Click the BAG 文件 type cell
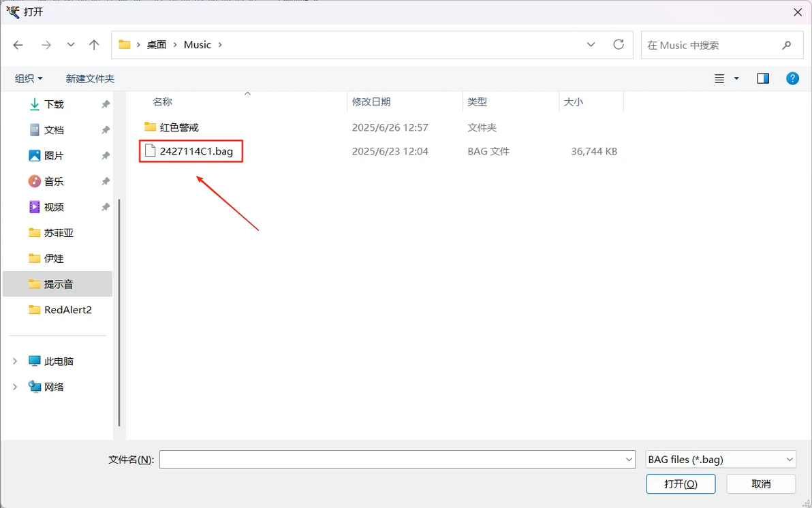Image resolution: width=812 pixels, height=508 pixels. pos(488,151)
